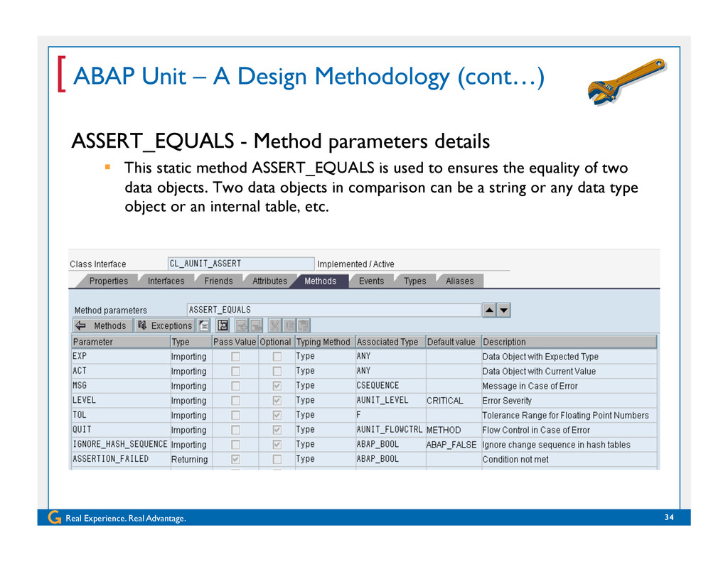Viewport: 728px width, 562px height.
Task: Click the list icon right of Exceptions
Action: click(204, 326)
